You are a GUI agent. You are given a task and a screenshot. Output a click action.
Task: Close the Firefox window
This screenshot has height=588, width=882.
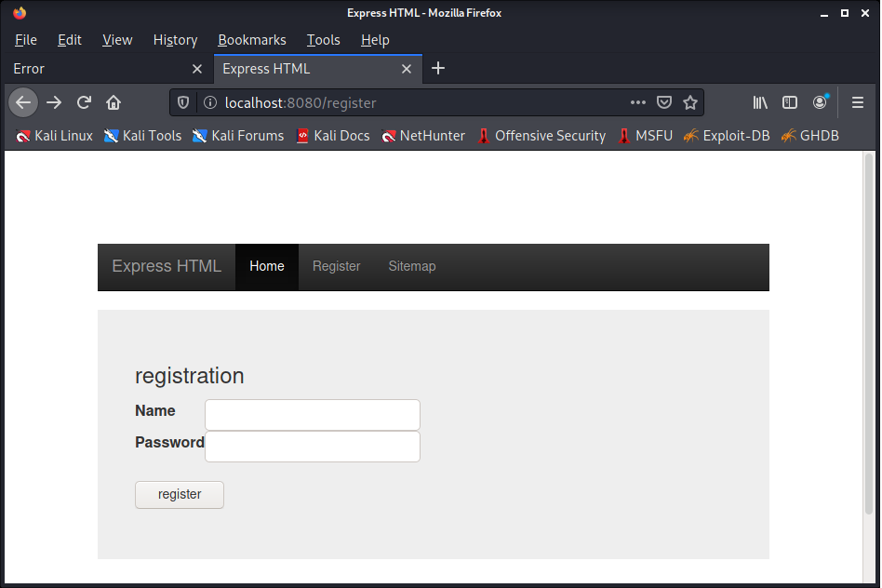pyautogui.click(x=865, y=13)
